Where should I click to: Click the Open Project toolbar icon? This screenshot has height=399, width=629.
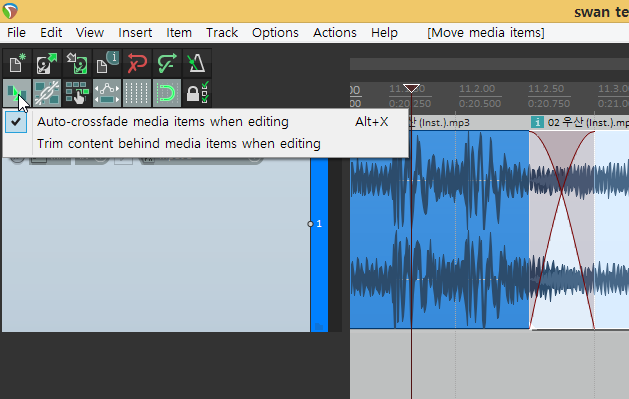pyautogui.click(x=47, y=63)
